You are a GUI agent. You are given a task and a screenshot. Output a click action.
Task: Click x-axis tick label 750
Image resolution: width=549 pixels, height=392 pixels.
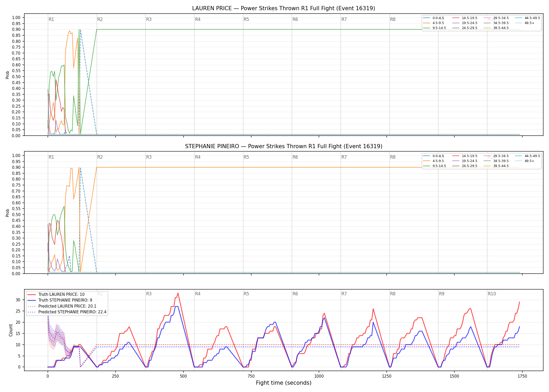tap(251, 376)
